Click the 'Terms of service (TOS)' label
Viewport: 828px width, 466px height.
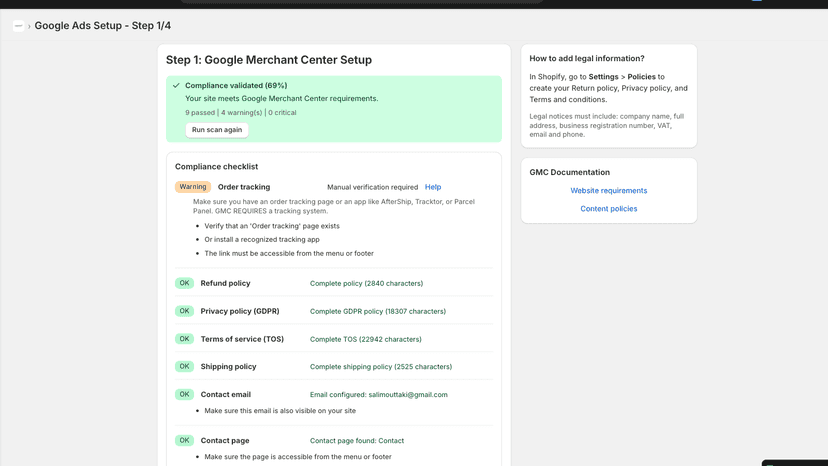242,339
